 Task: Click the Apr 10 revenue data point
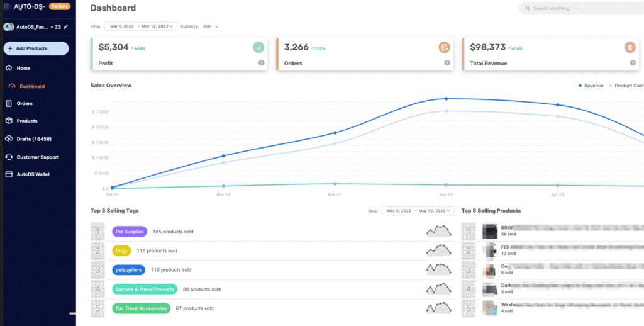coord(447,99)
